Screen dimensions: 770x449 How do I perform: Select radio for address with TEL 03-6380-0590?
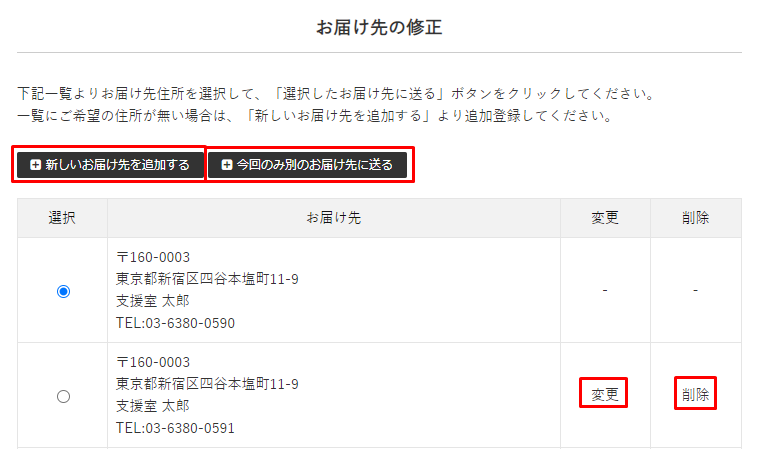point(63,291)
